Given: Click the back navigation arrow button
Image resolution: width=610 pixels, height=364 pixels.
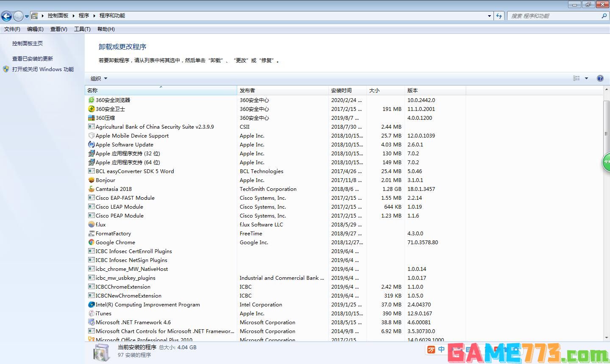Looking at the screenshot, I should tap(6, 16).
